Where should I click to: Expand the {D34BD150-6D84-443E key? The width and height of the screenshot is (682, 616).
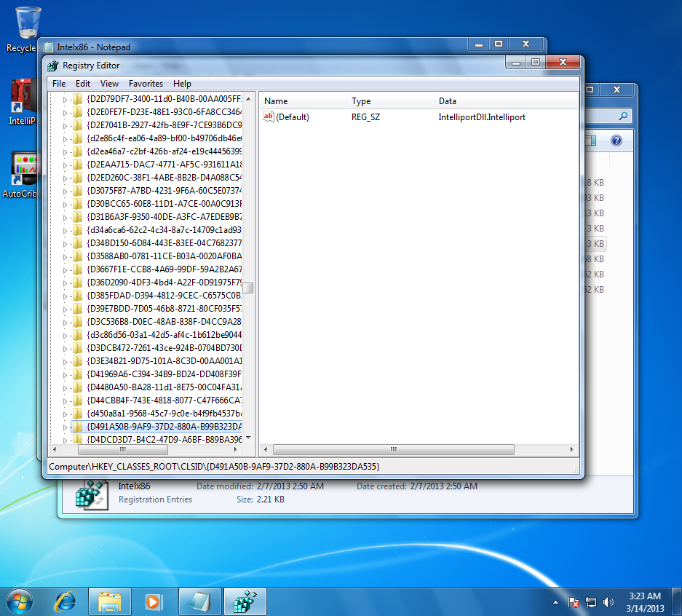(x=65, y=244)
